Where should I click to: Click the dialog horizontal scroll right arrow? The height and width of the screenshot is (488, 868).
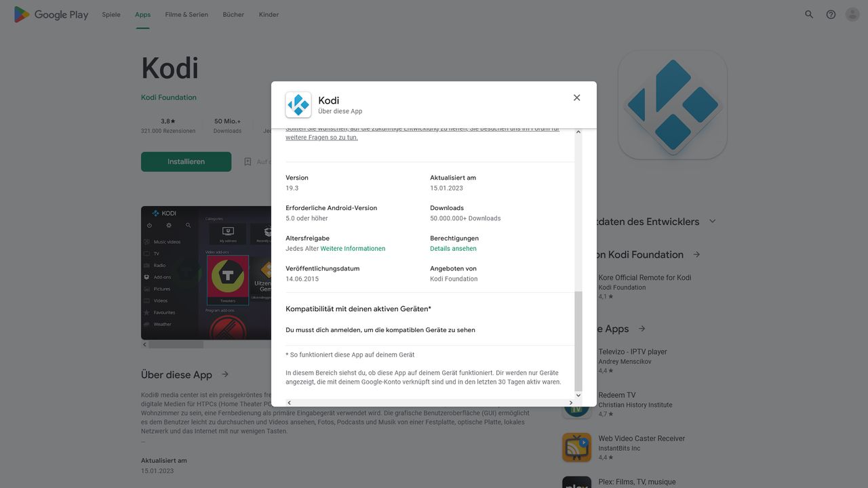(x=570, y=403)
